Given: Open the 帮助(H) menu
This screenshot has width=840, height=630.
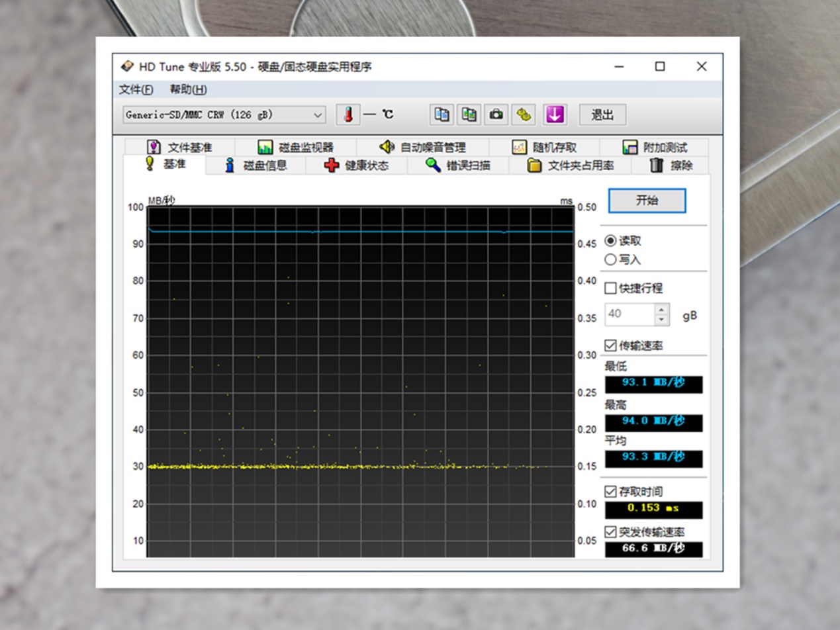Looking at the screenshot, I should click(x=188, y=89).
